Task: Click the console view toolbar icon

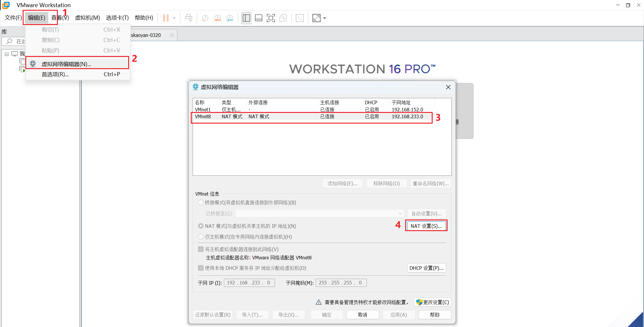Action: point(300,18)
